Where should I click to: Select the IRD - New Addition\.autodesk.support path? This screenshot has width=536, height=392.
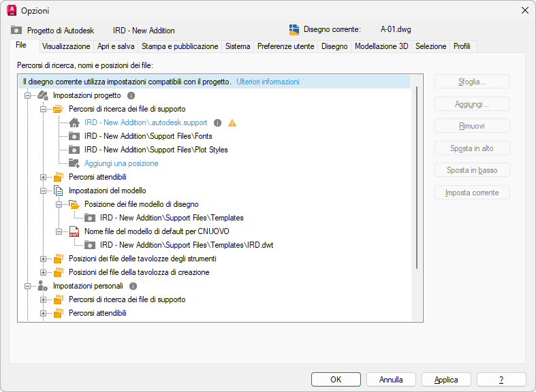[146, 122]
